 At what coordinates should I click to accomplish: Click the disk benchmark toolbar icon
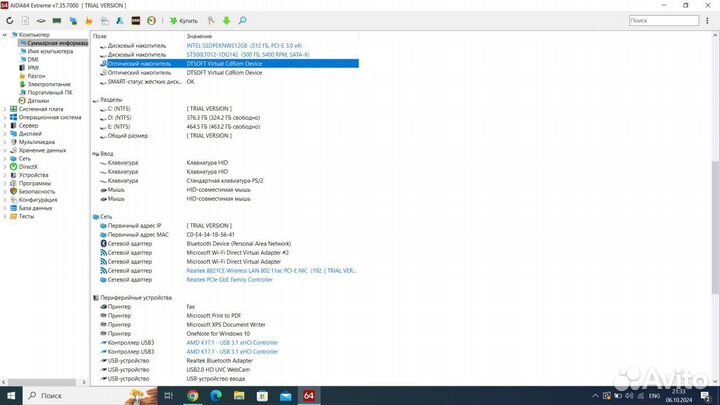(x=41, y=21)
